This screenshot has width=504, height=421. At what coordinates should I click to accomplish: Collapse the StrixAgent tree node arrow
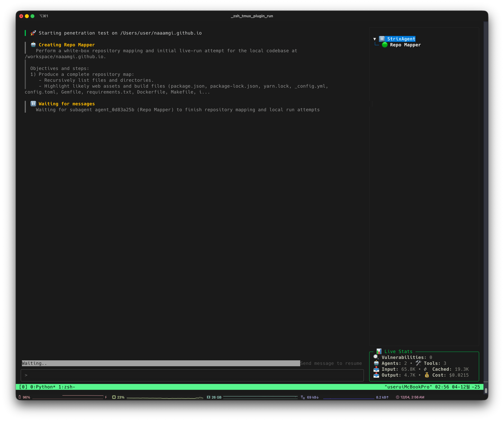click(374, 39)
